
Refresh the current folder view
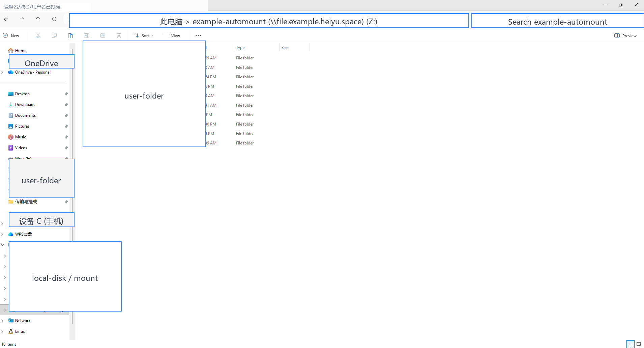tap(54, 19)
